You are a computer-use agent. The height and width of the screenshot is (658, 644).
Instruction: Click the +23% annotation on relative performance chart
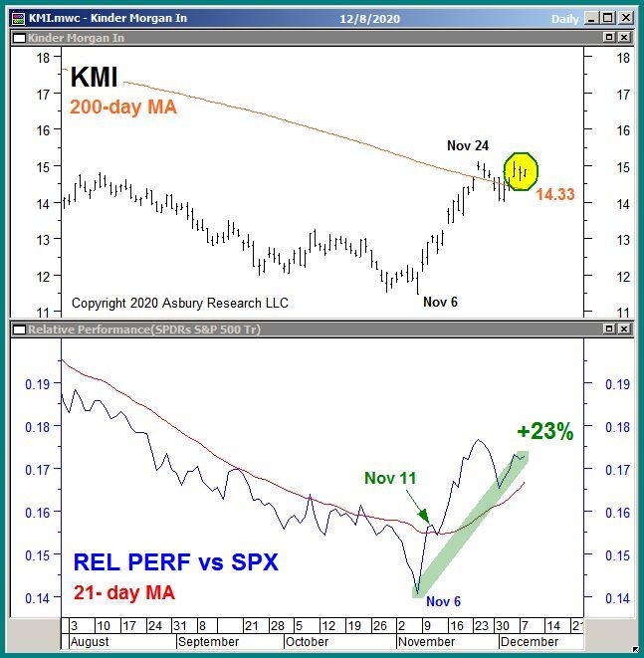click(x=544, y=432)
